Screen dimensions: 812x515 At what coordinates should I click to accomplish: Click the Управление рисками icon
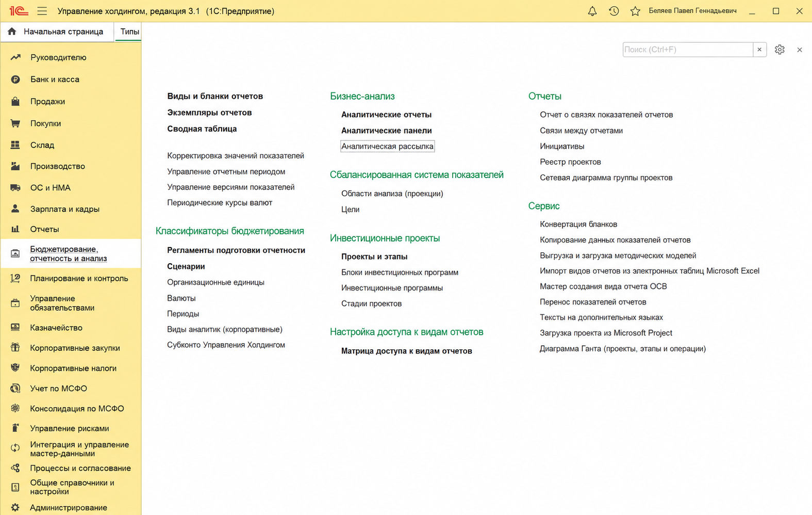click(x=15, y=428)
